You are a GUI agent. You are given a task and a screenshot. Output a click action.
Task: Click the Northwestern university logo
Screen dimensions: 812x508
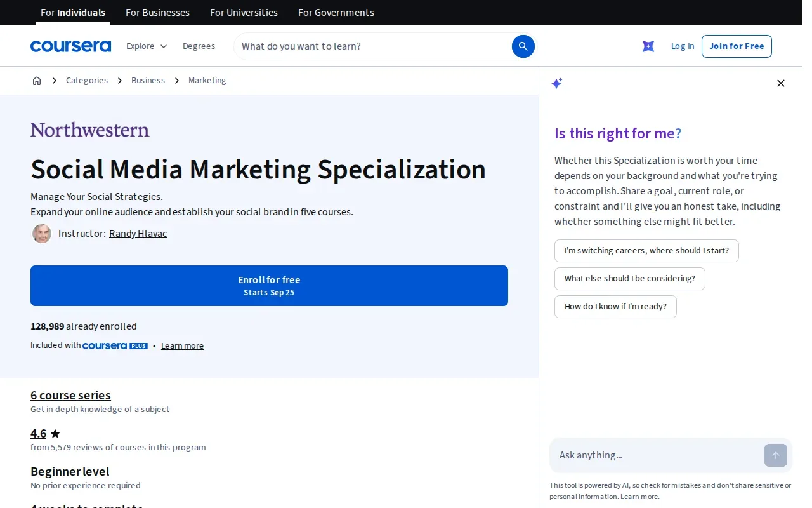(90, 130)
